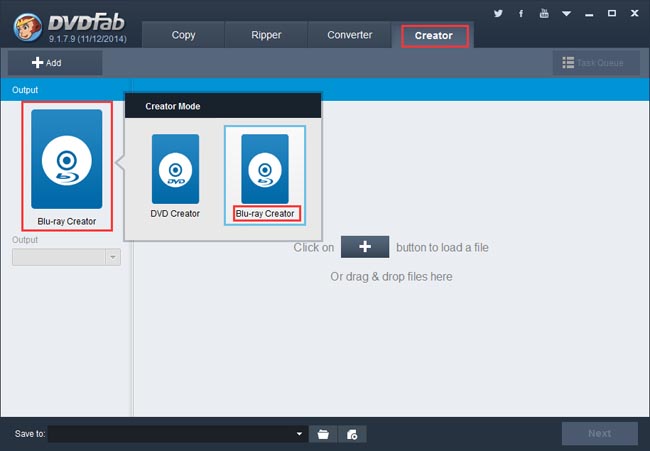
Task: Switch to the Copy tab
Action: click(x=183, y=35)
